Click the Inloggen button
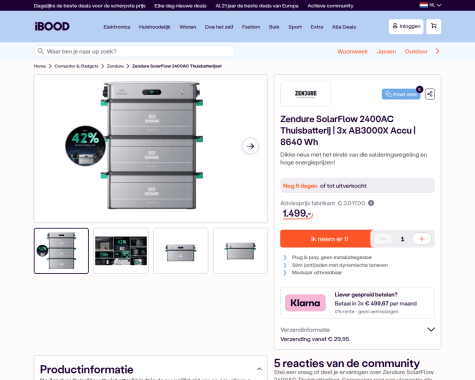Viewport: 475px width, 380px height. click(x=406, y=26)
